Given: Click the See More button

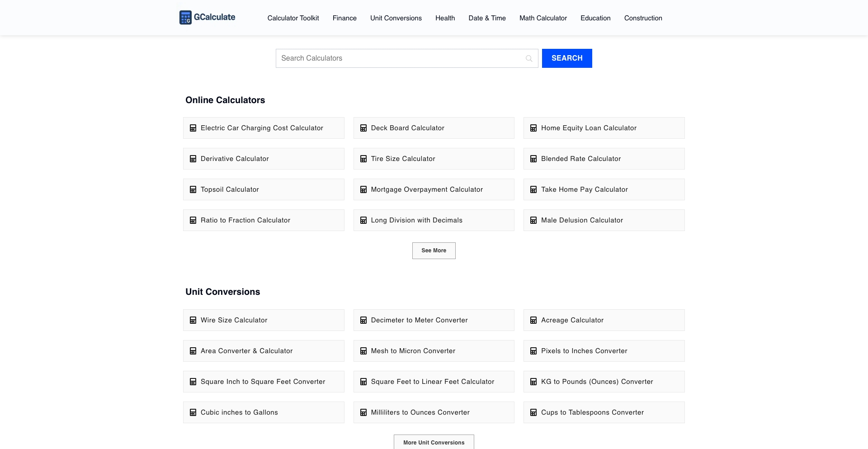Looking at the screenshot, I should (434, 250).
